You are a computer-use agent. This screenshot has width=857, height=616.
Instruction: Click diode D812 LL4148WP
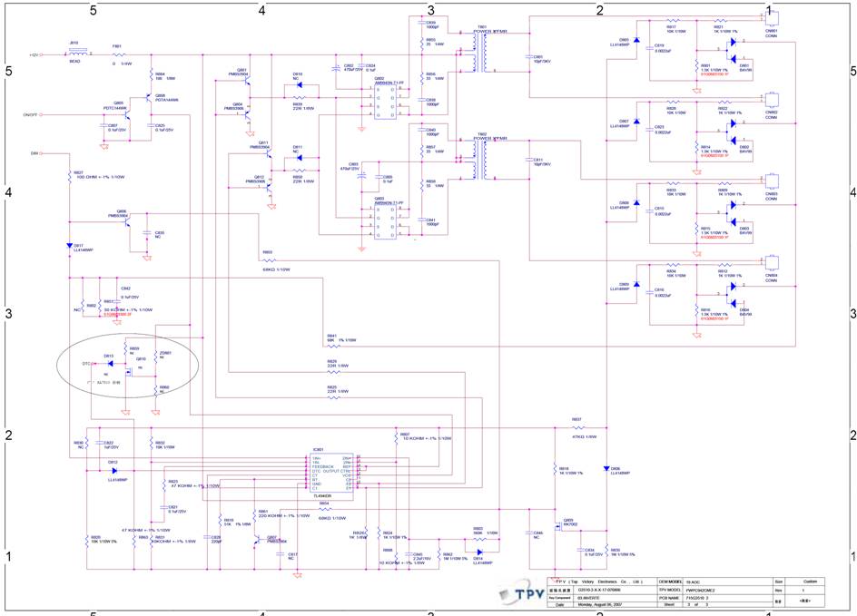click(113, 470)
